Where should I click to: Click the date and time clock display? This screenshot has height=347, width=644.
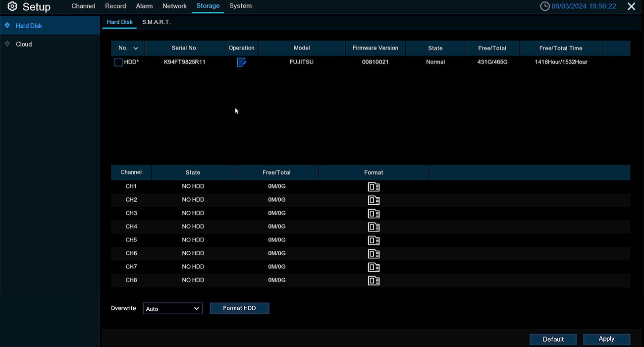[x=578, y=6]
